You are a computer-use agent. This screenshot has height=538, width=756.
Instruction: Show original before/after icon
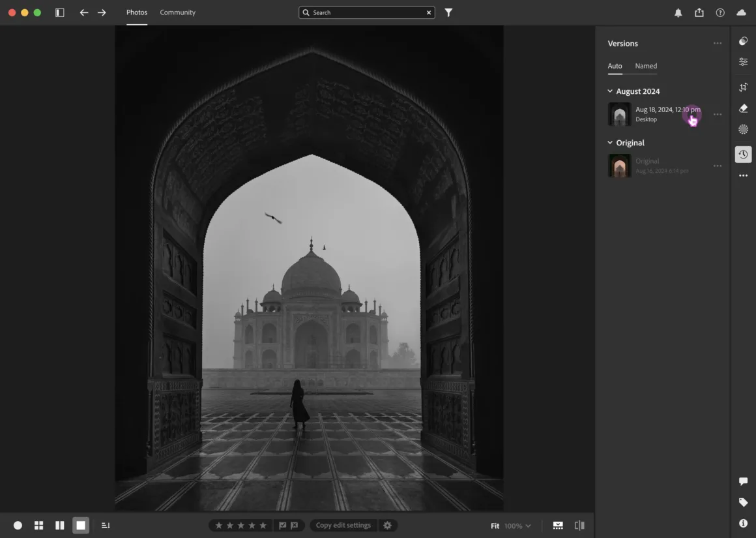point(579,526)
